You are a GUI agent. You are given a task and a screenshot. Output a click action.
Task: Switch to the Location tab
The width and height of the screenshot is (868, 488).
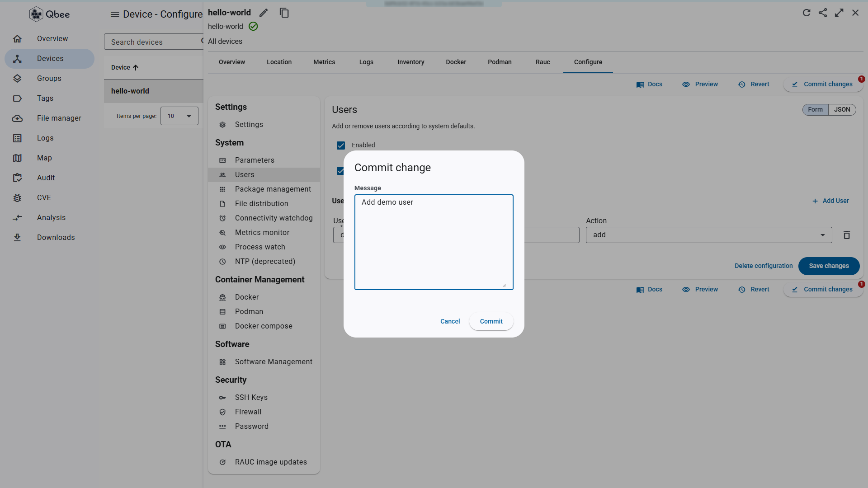pos(279,62)
